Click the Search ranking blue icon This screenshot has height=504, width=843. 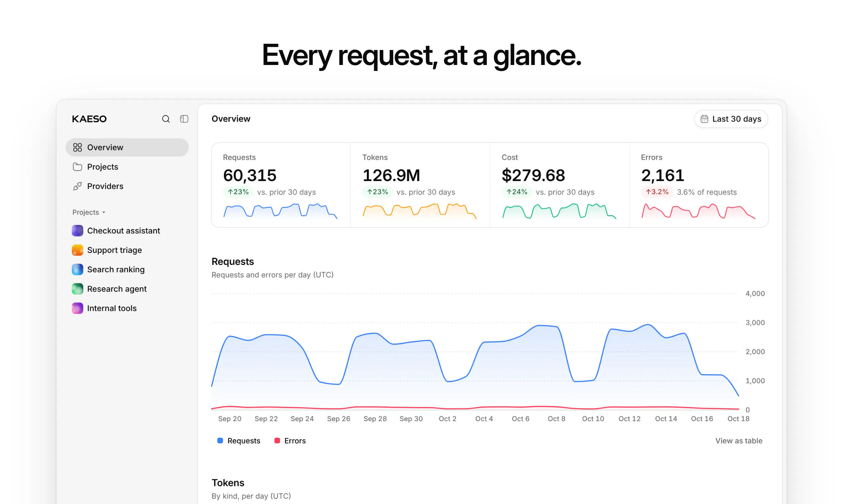click(78, 269)
